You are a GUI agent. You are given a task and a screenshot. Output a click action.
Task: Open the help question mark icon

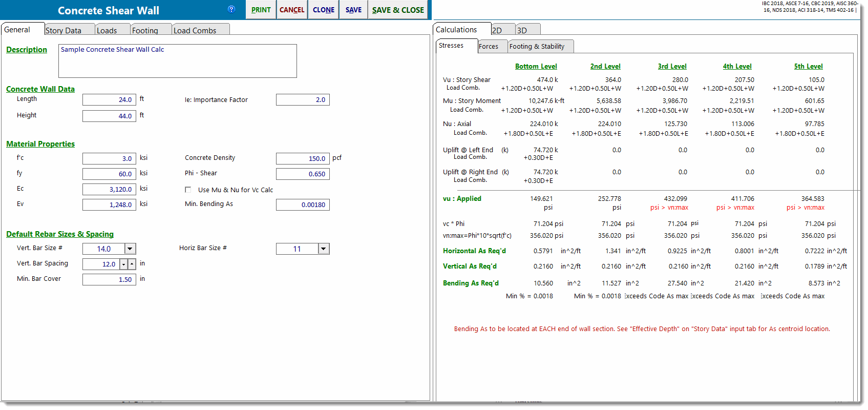[x=231, y=9]
